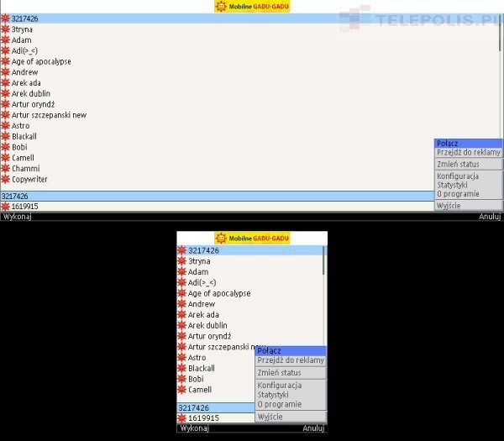Select Artur oryndż name in narrow screen

(209, 336)
